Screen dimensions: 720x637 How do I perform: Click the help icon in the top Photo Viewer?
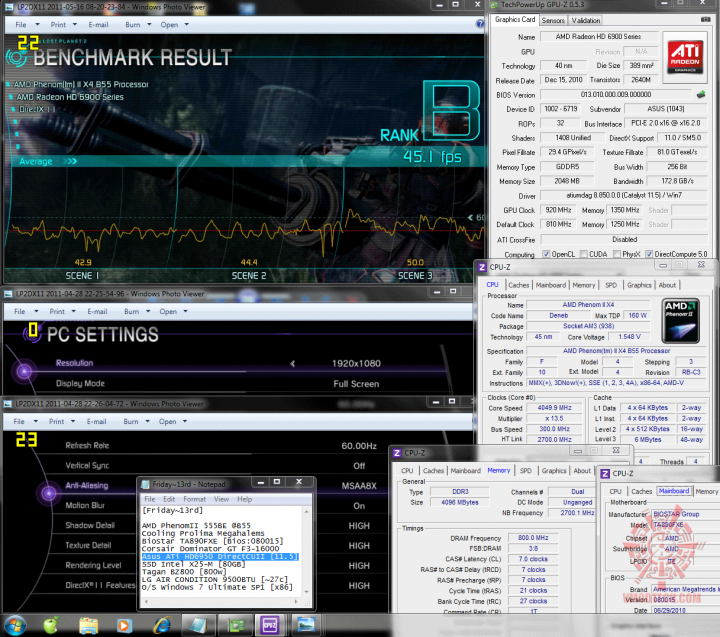pos(480,24)
